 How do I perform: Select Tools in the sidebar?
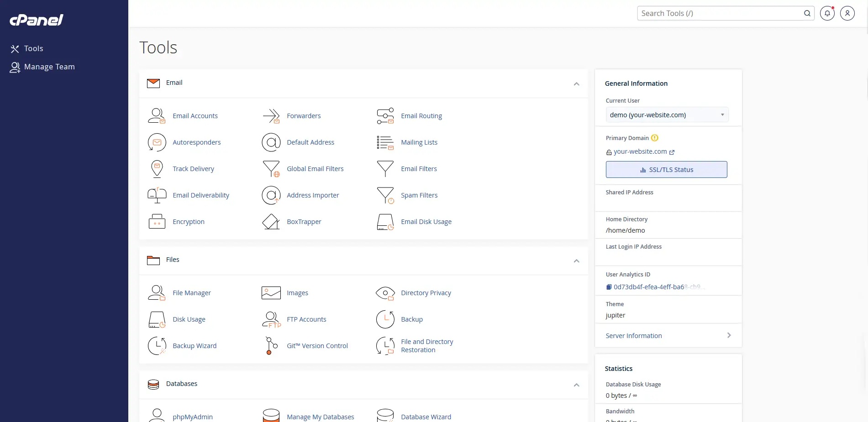tap(33, 48)
